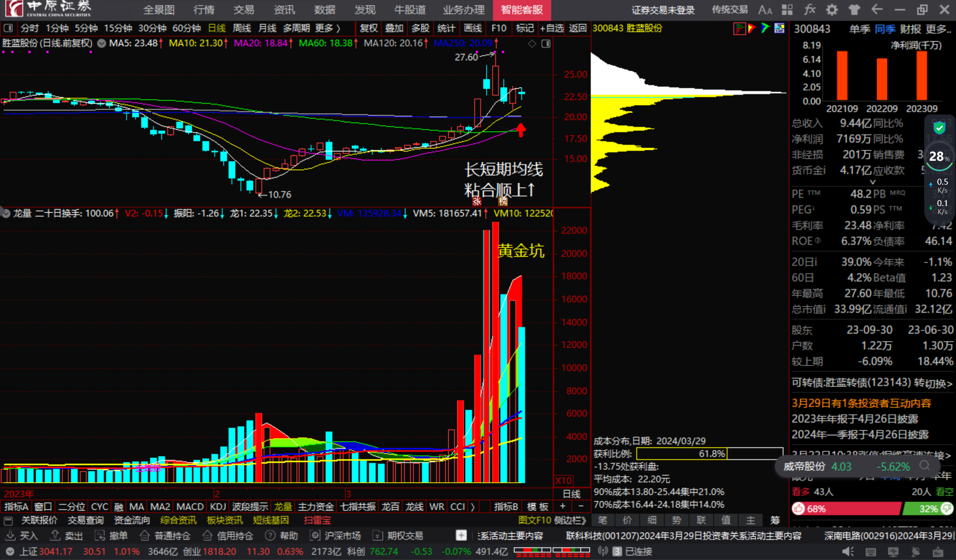
Task: Click the back arrow navigation icon
Action: point(877,10)
